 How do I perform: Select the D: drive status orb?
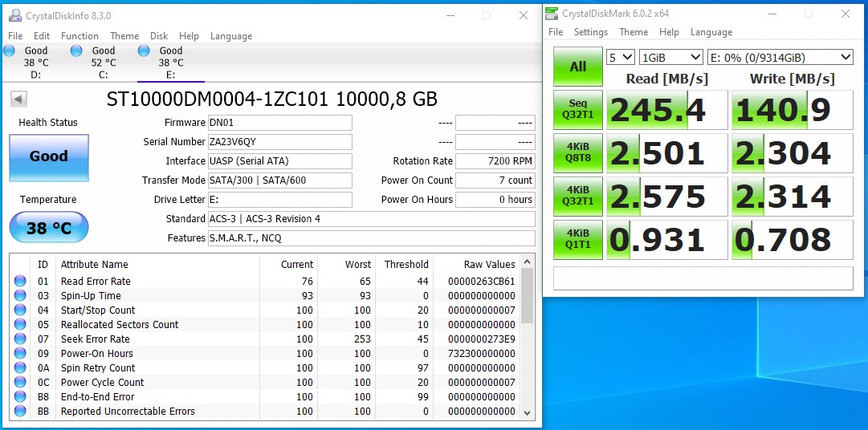click(x=9, y=51)
